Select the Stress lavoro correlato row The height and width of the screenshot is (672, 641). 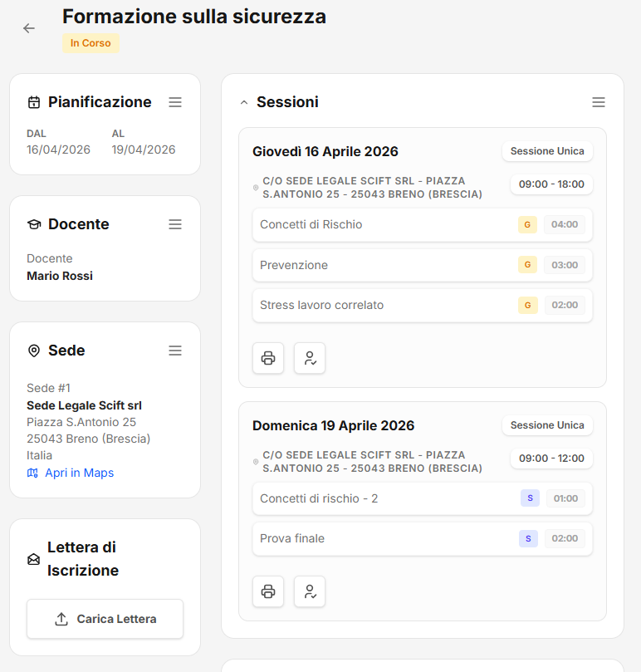coord(374,305)
